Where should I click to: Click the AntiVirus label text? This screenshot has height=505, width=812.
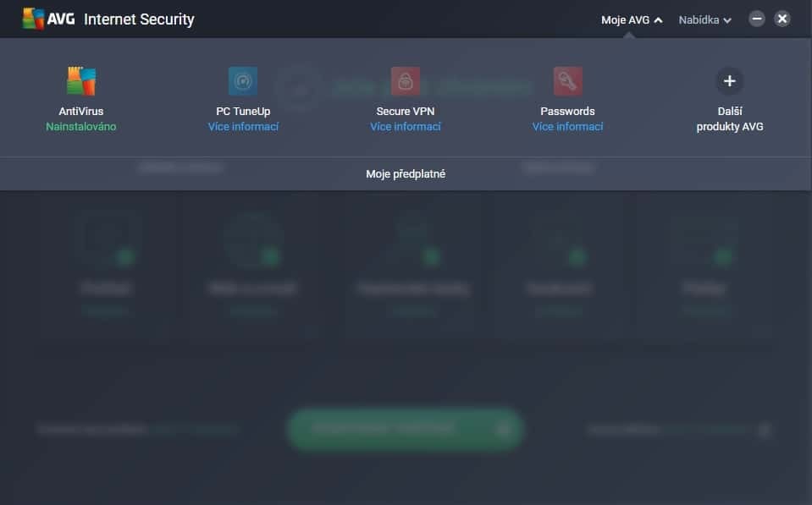click(x=81, y=112)
